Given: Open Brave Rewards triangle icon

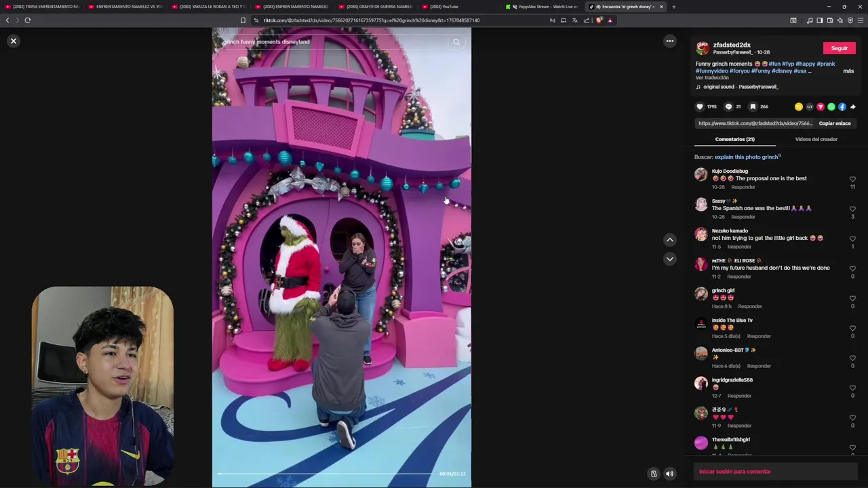Looking at the screenshot, I should coord(610,20).
